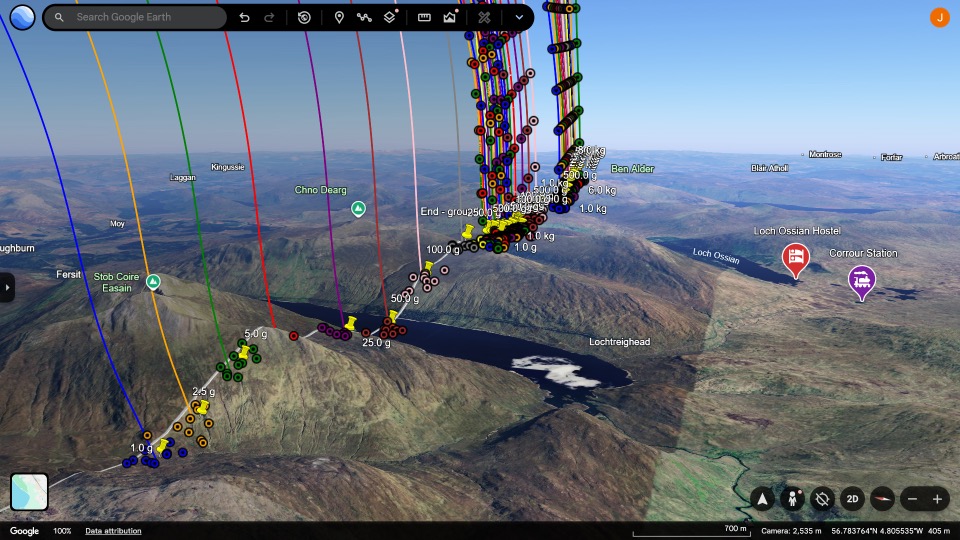Click the Laggan place label
Image resolution: width=960 pixels, height=540 pixels.
[182, 178]
